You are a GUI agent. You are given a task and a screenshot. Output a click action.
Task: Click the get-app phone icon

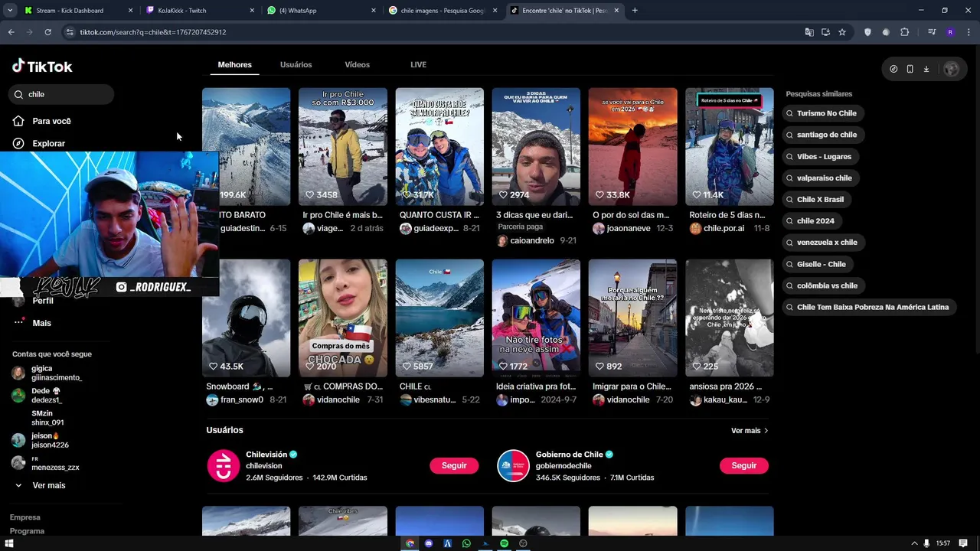tap(910, 69)
